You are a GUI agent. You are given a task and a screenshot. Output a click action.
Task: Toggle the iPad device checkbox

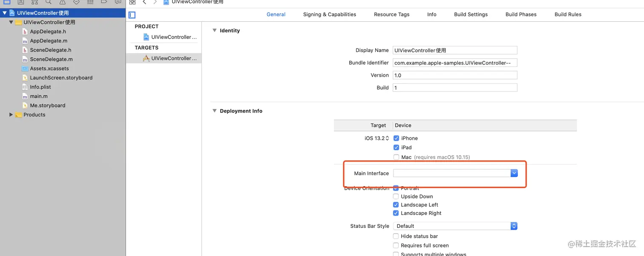pos(396,148)
